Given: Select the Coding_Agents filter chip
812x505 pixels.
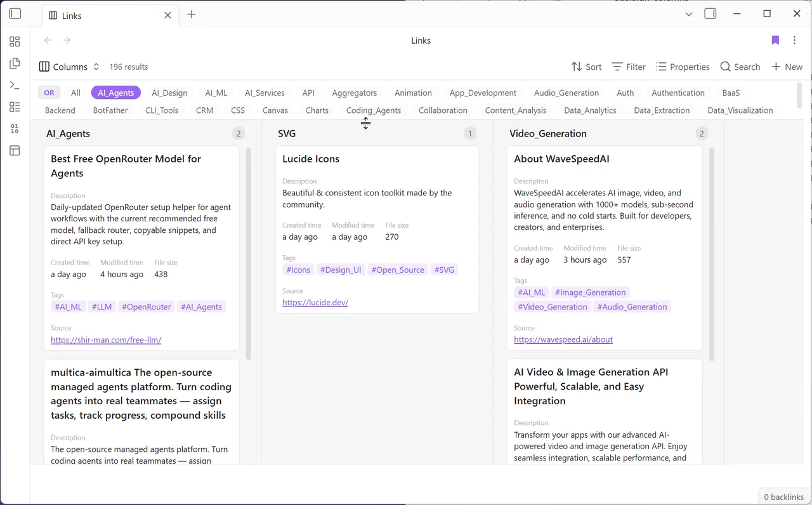Looking at the screenshot, I should [374, 110].
